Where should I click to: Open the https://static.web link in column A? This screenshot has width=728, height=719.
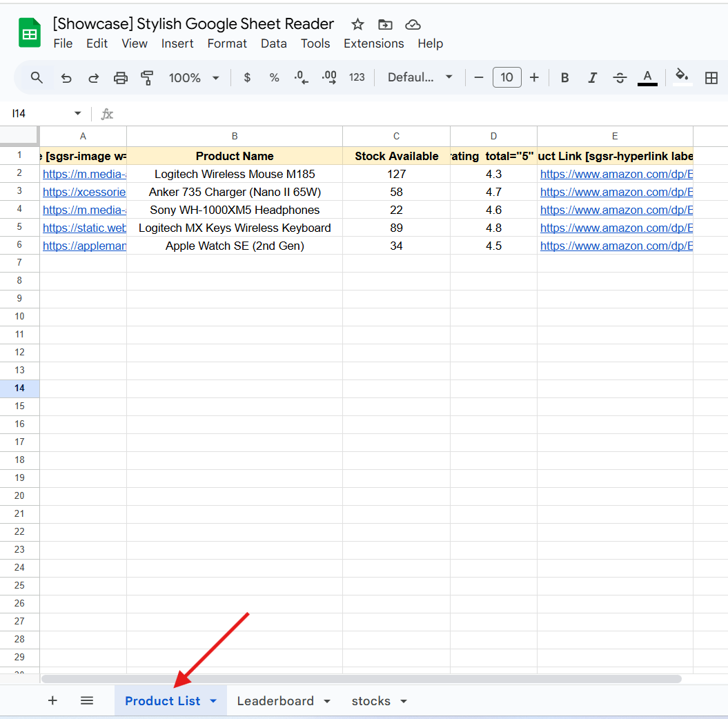(84, 228)
